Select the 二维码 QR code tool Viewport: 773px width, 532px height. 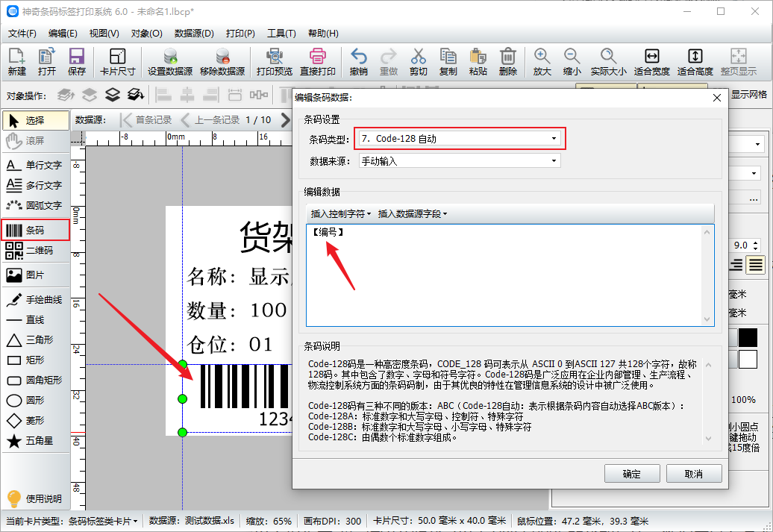35,251
